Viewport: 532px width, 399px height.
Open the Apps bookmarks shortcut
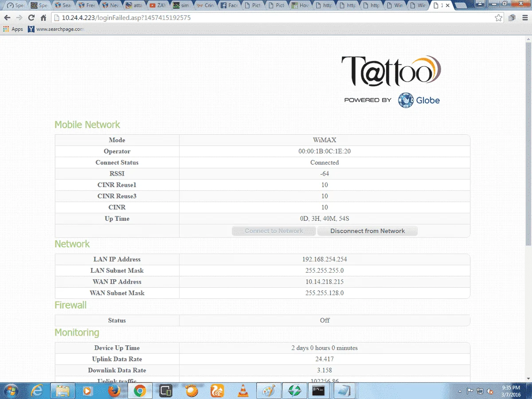point(13,29)
